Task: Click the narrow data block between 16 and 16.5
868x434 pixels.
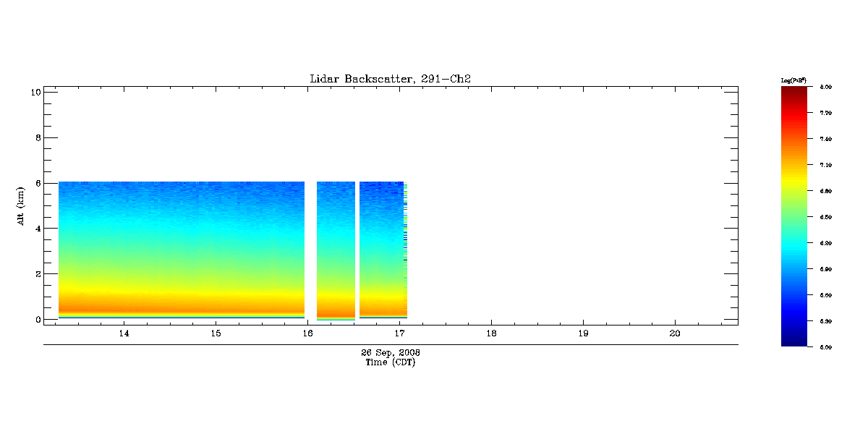Action: 336,250
